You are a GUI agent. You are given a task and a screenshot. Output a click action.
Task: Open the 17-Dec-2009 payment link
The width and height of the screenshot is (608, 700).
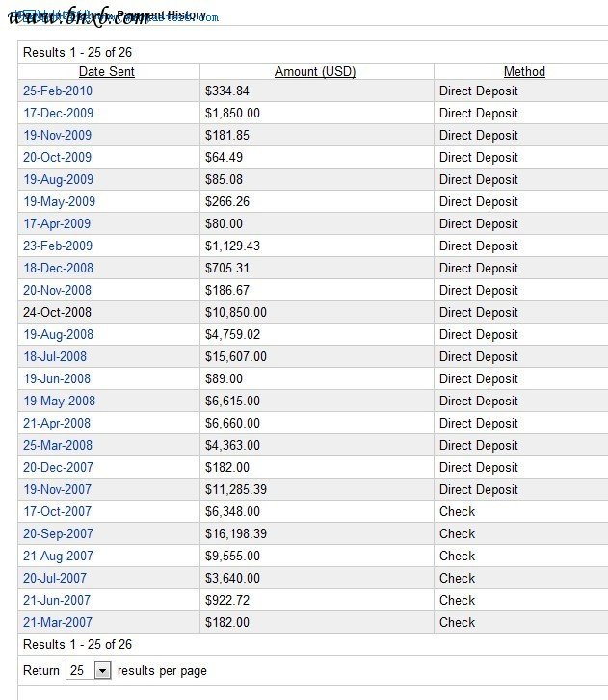point(58,113)
